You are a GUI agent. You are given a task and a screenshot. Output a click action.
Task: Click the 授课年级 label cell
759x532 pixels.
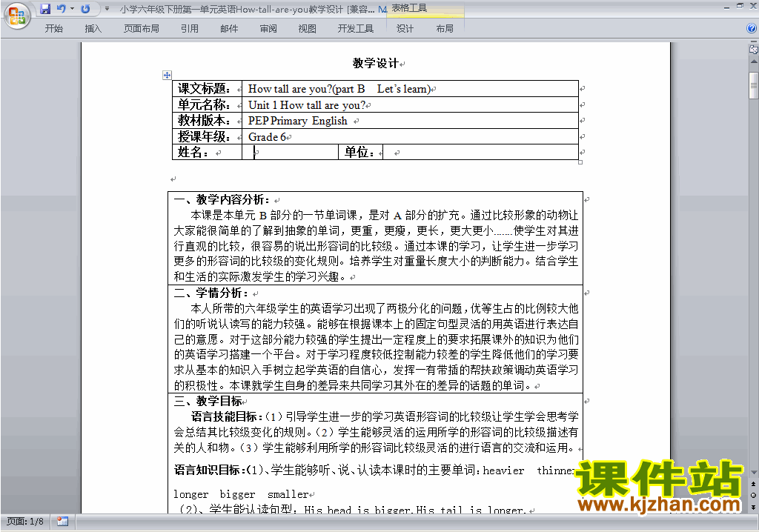tap(208, 136)
